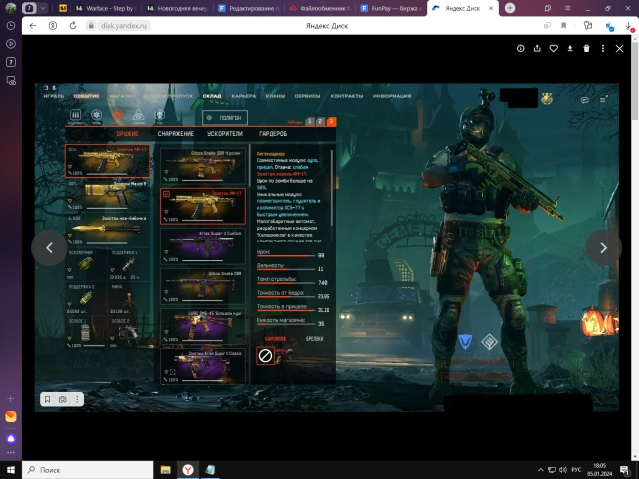The width and height of the screenshot is (639, 479).
Task: Click the share icon in viewer toolbar
Action: tap(537, 48)
